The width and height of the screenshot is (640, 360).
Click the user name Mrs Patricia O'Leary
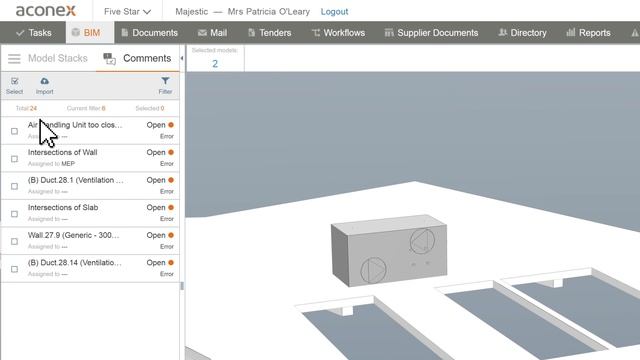269,12
